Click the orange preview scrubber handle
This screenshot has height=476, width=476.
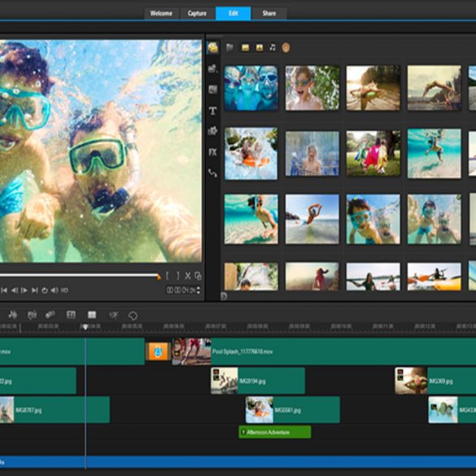[159, 277]
